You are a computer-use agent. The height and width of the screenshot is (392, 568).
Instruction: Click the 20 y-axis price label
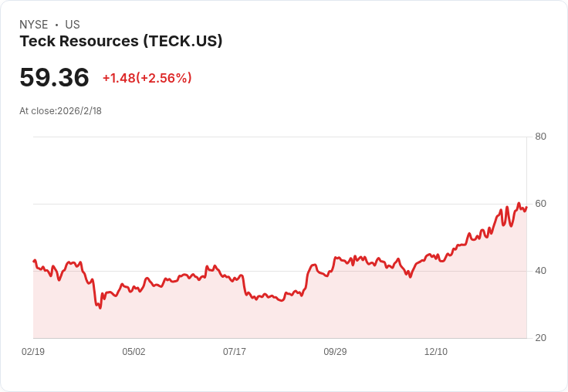coord(540,338)
